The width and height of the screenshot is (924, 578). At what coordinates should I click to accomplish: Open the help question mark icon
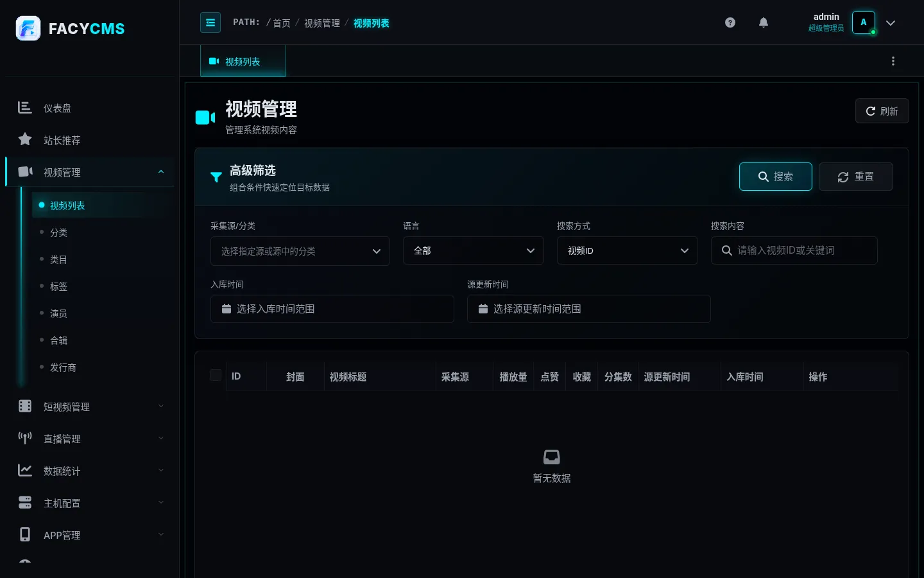[730, 22]
